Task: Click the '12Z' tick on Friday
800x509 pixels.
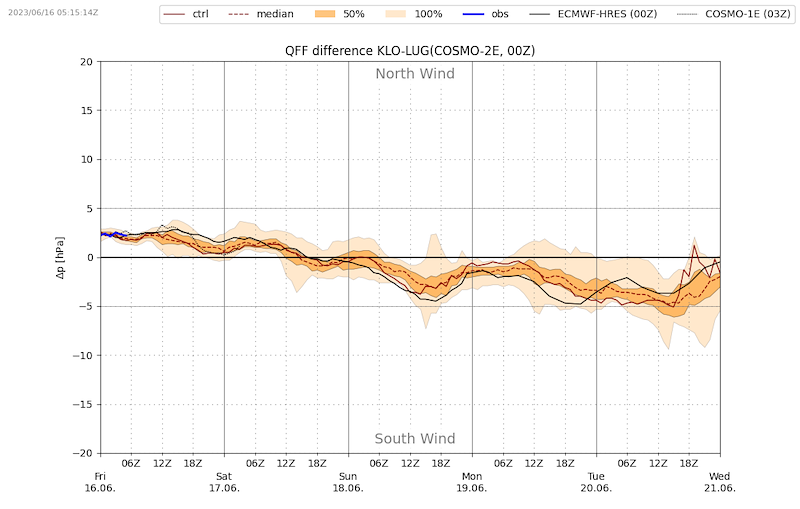Action: click(x=162, y=463)
